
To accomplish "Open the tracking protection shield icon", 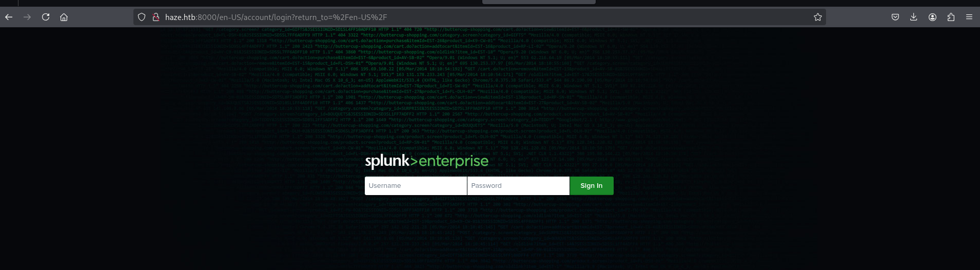I will click(x=142, y=17).
